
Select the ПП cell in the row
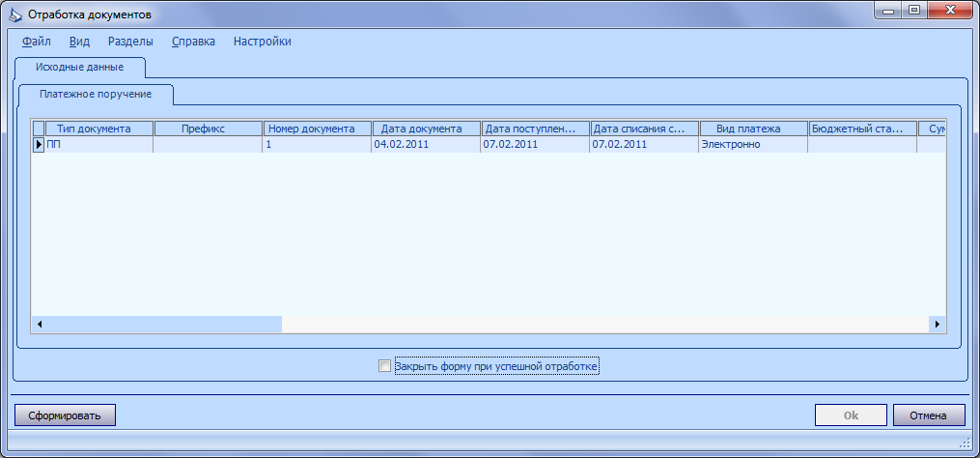98,145
